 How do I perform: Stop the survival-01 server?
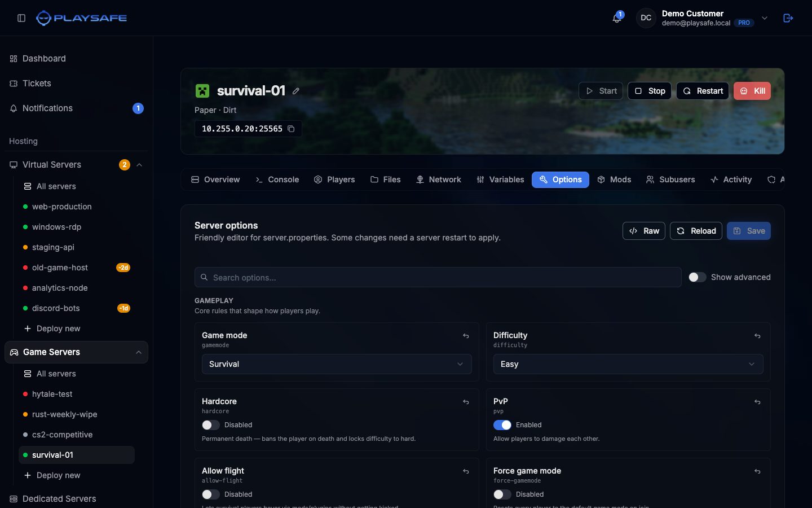click(x=650, y=91)
